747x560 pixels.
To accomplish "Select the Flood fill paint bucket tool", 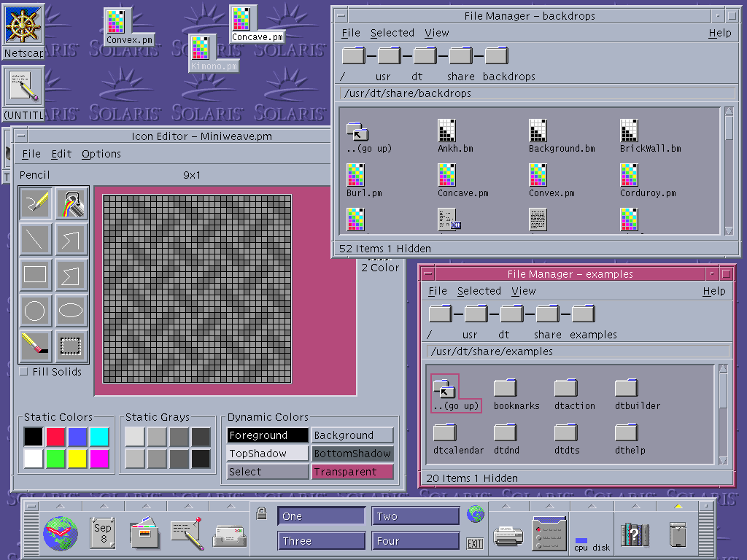I will pyautogui.click(x=71, y=203).
